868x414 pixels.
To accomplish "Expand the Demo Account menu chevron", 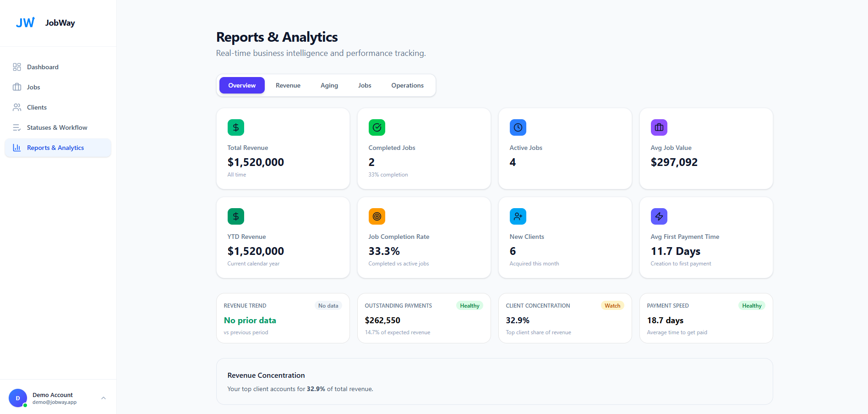I will 104,398.
